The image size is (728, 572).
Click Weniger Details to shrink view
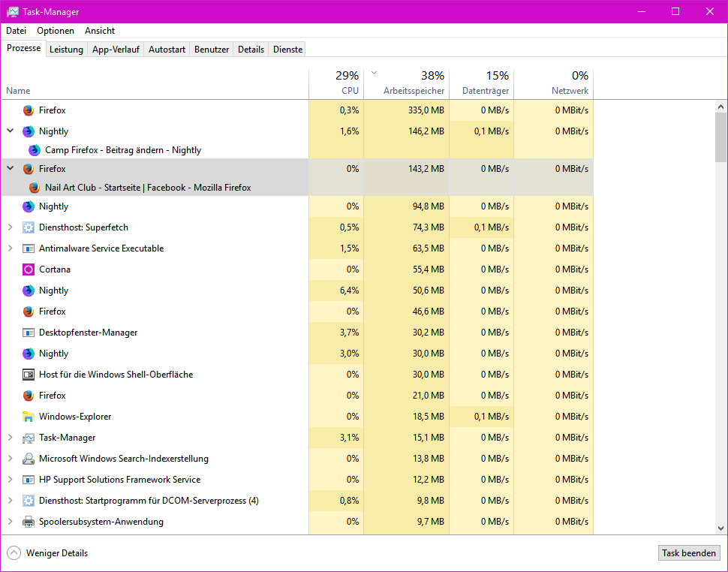[48, 553]
